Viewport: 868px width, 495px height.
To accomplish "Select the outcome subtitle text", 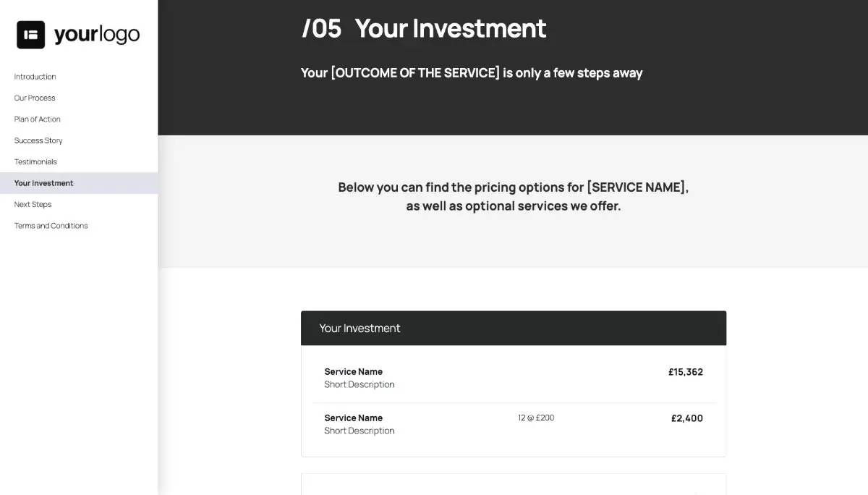I will [472, 72].
